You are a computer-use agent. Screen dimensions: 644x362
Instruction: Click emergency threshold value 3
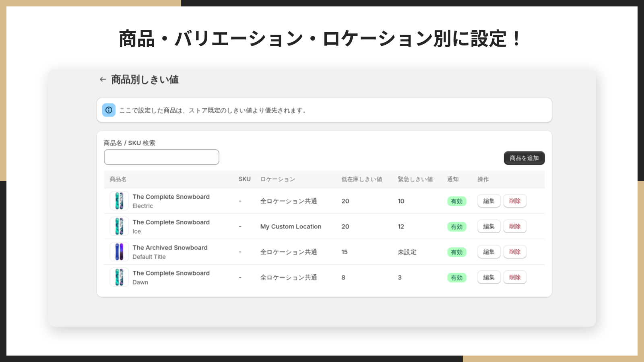[400, 277]
